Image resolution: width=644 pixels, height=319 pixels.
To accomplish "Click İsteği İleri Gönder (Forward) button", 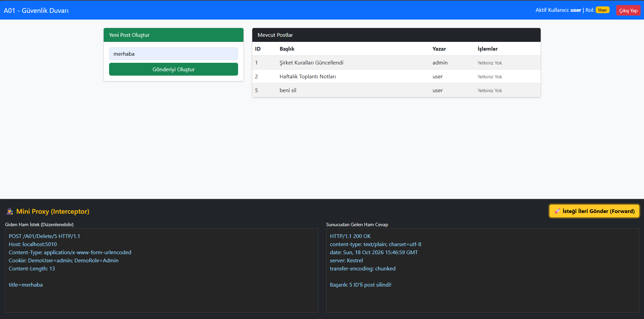I will pos(594,211).
